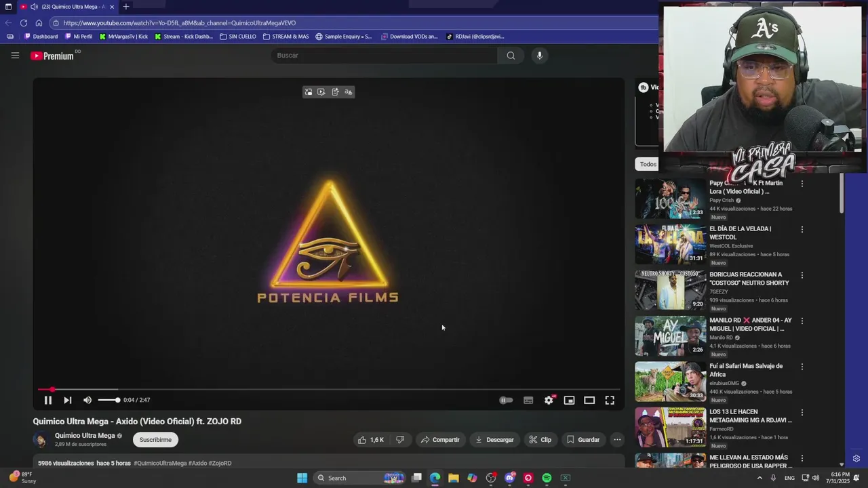Expand system tray hidden icons chevron
This screenshot has width=868, height=488.
point(759,479)
